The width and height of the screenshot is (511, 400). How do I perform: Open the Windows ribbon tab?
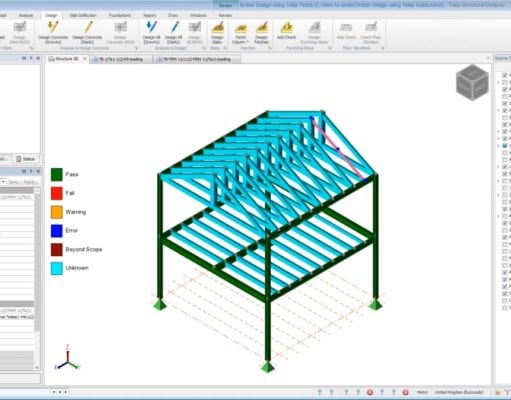198,15
